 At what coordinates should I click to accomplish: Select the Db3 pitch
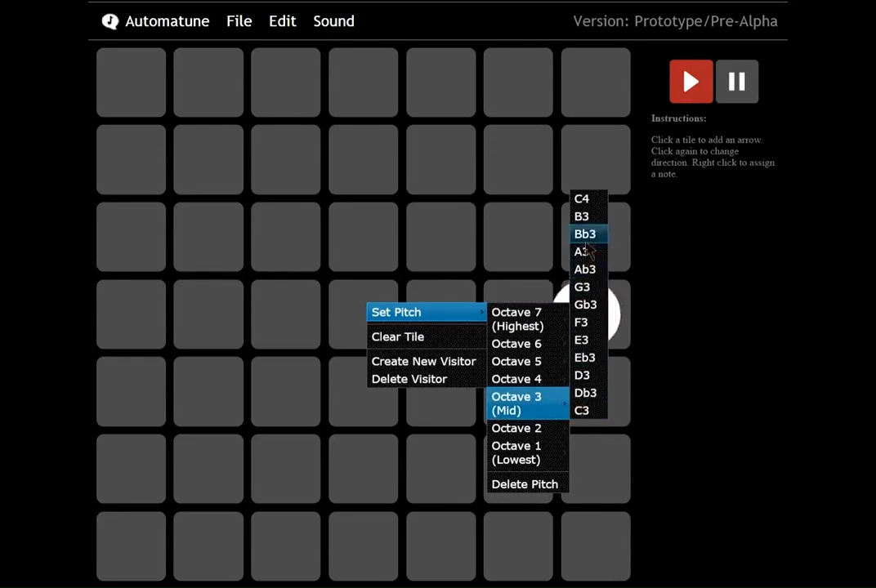pyautogui.click(x=585, y=393)
